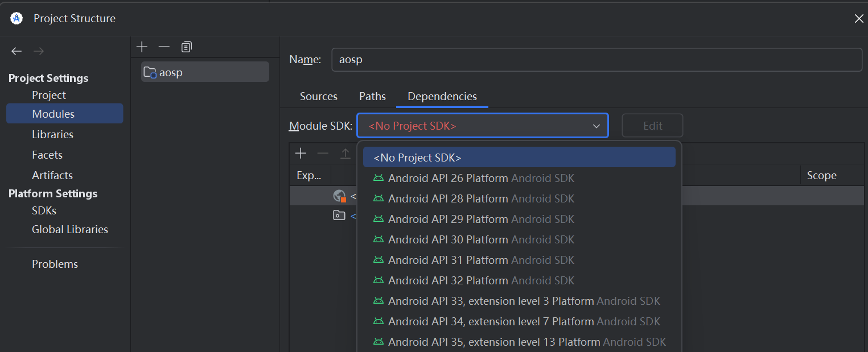Add a new module with plus icon
Viewport: 868px width, 352px height.
[x=142, y=47]
